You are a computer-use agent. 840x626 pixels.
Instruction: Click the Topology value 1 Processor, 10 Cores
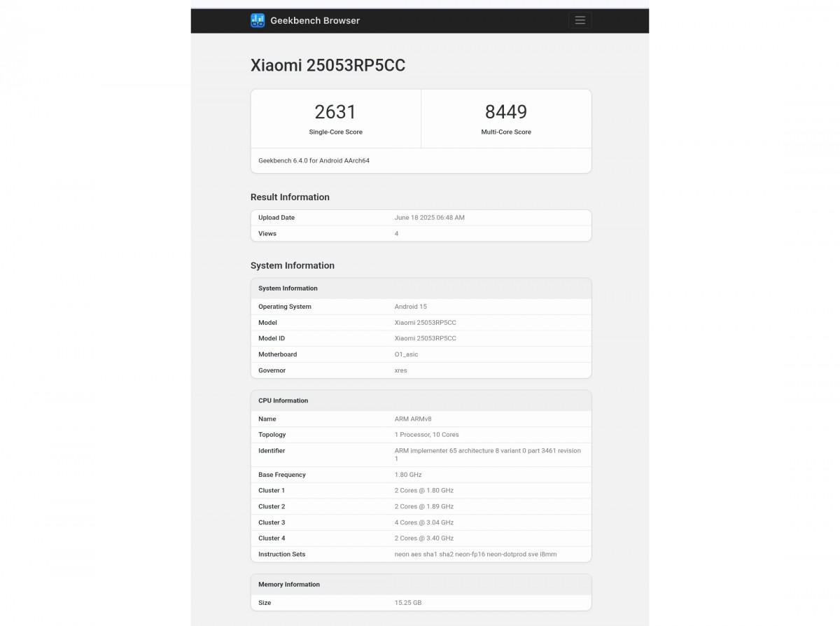click(x=426, y=435)
